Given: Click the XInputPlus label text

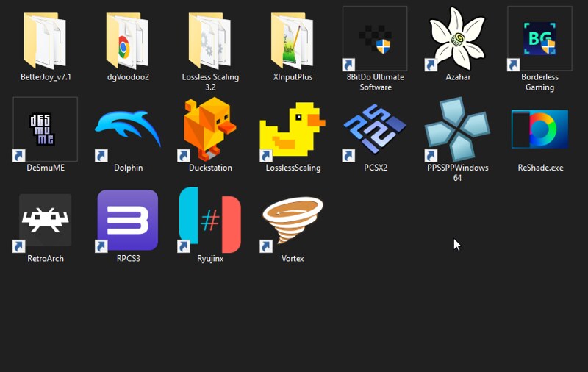Looking at the screenshot, I should [293, 77].
